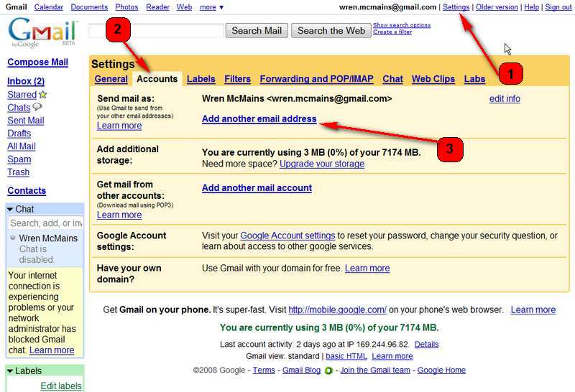The width and height of the screenshot is (575, 392).
Task: Click Learn more under Get mail from other accounts
Action: pyautogui.click(x=119, y=215)
